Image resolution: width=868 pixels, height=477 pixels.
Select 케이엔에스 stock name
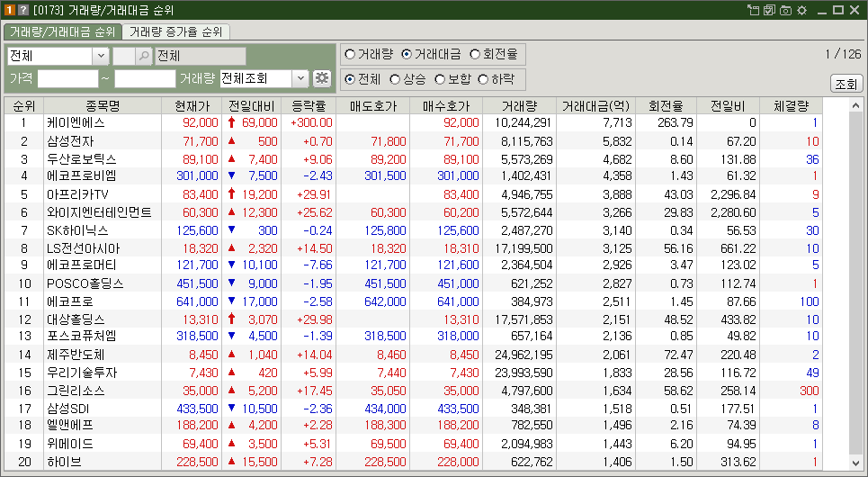pyautogui.click(x=76, y=122)
